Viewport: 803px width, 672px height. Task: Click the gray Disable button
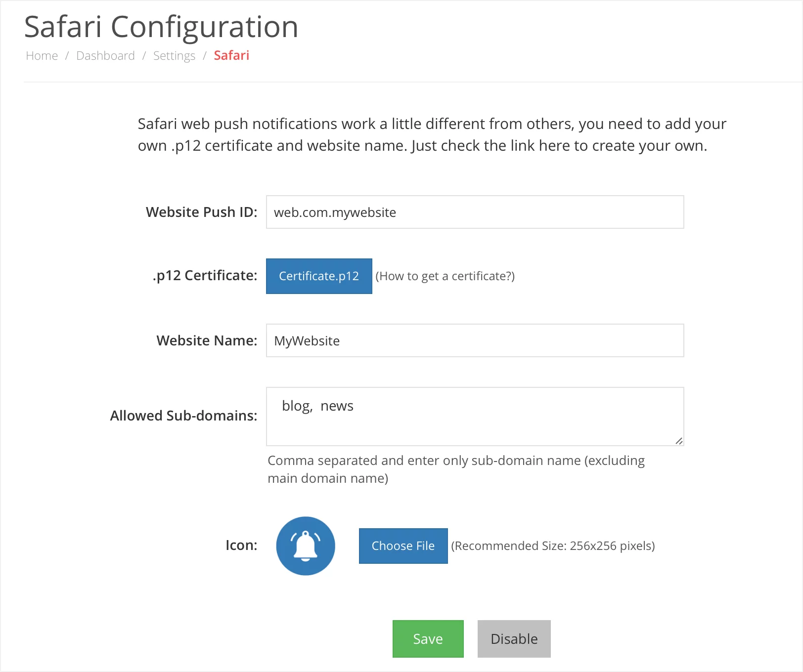[514, 639]
